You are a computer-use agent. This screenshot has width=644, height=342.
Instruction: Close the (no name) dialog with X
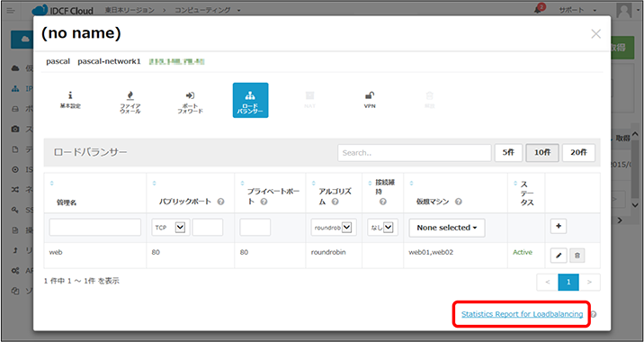click(x=596, y=33)
